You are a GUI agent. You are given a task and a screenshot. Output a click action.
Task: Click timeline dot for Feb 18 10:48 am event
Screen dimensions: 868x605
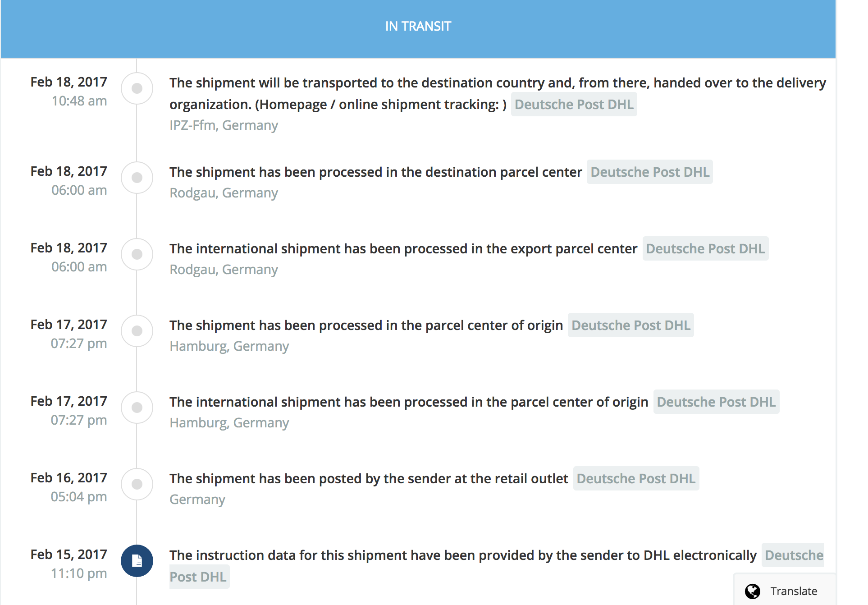click(137, 88)
